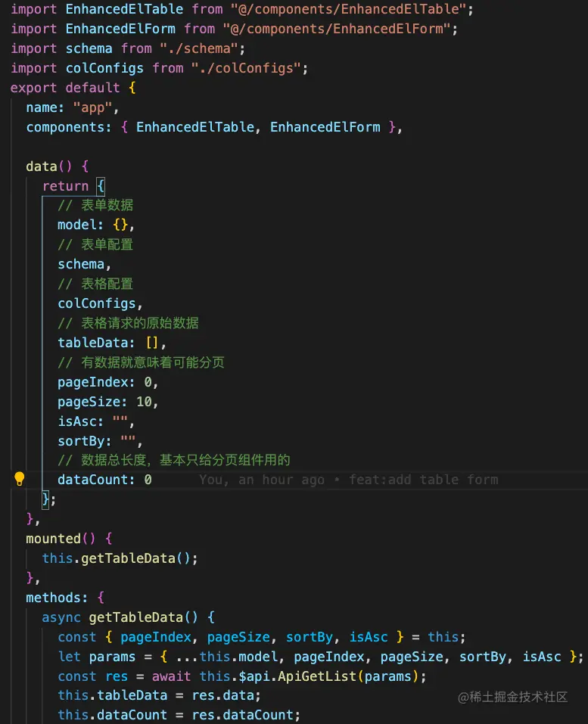Screen dimensions: 588x724
Task: Click the 'pageIndex: 0' line
Action: point(107,382)
